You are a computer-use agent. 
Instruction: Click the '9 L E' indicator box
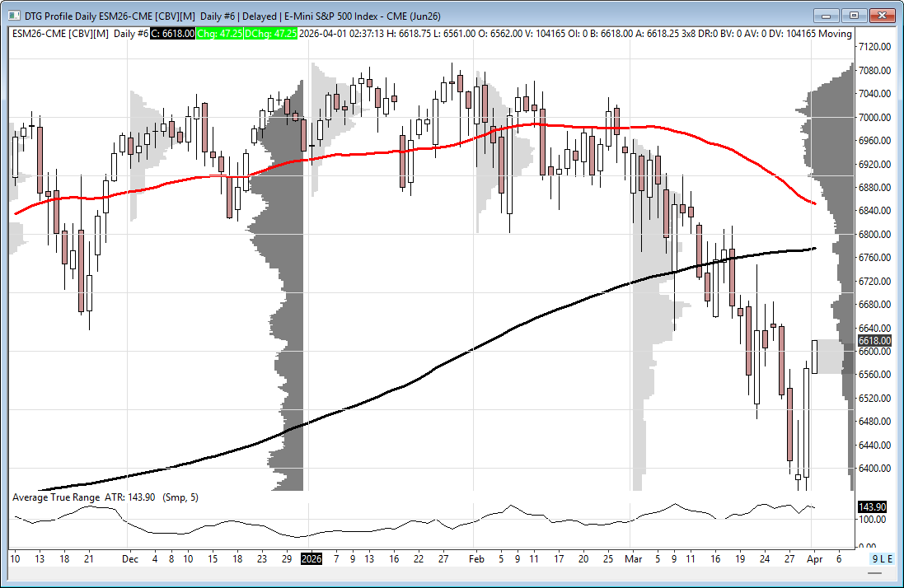pyautogui.click(x=883, y=558)
